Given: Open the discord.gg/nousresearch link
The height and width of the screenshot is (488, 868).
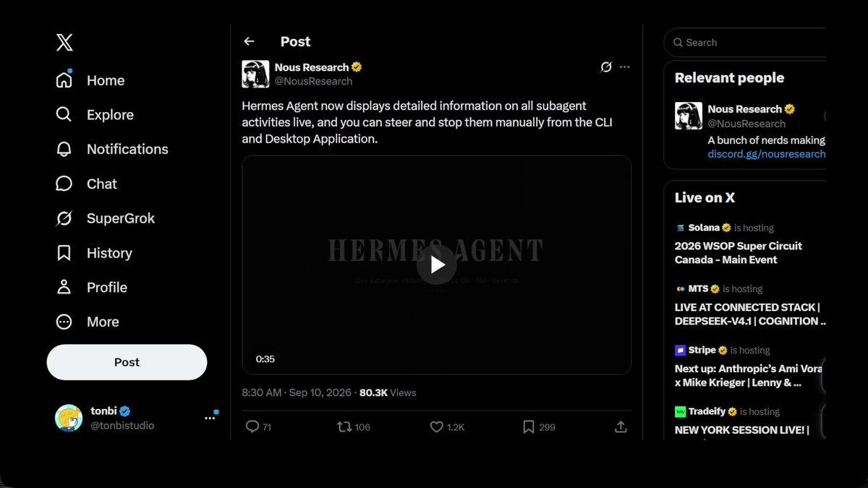Looking at the screenshot, I should pyautogui.click(x=767, y=154).
